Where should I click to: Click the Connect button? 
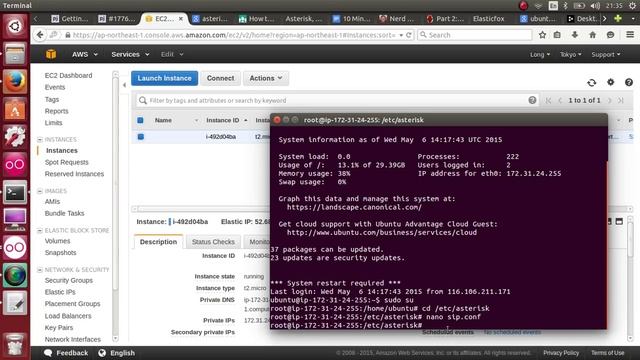220,78
